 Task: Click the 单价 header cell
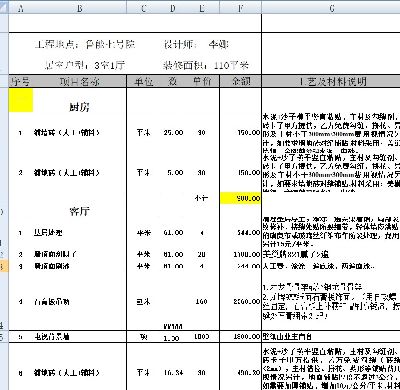click(x=202, y=81)
